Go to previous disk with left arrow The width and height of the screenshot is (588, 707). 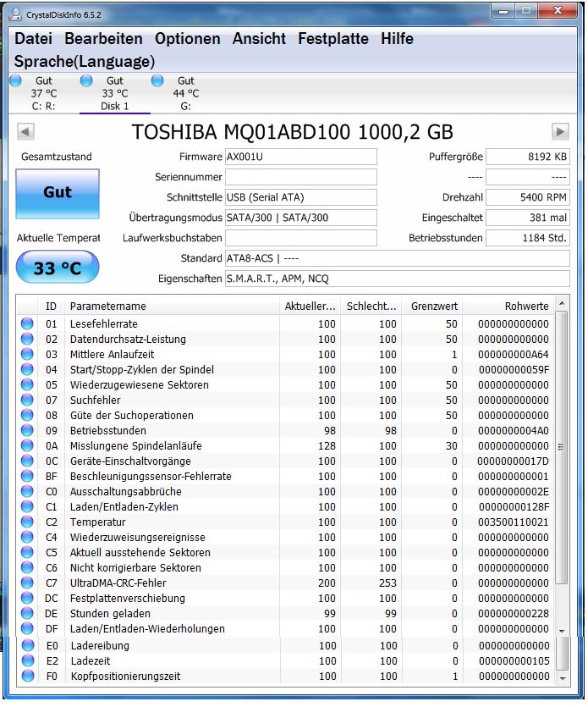tap(25, 131)
